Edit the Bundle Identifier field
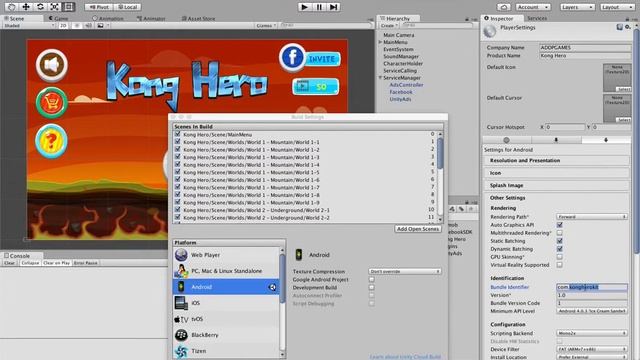Image resolution: width=640 pixels, height=360 pixels. click(591, 287)
